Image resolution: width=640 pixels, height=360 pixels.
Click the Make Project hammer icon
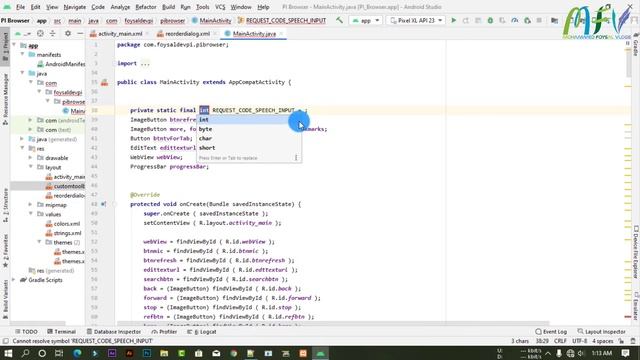[340, 20]
